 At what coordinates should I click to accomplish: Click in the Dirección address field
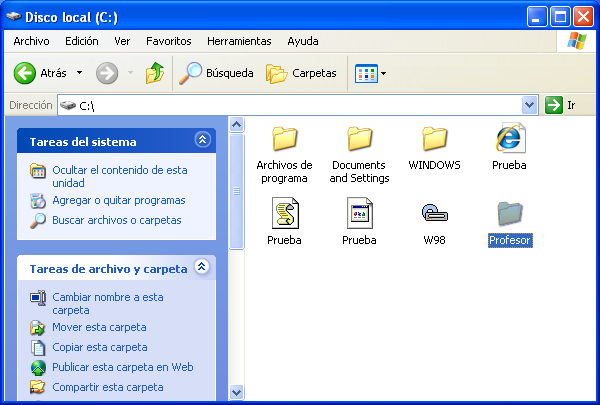tap(300, 105)
